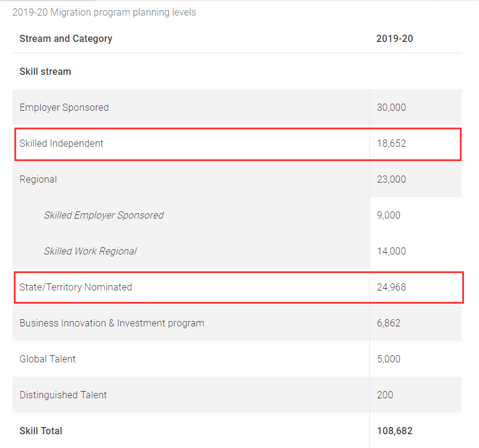Click the italic "Skilled Work Regional" label
479x448 pixels.
[x=90, y=251]
